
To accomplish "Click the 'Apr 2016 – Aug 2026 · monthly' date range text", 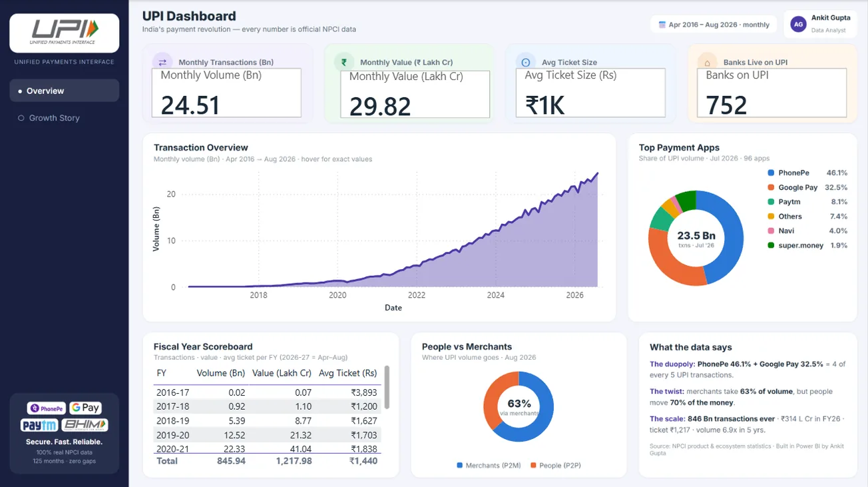I will pos(719,25).
